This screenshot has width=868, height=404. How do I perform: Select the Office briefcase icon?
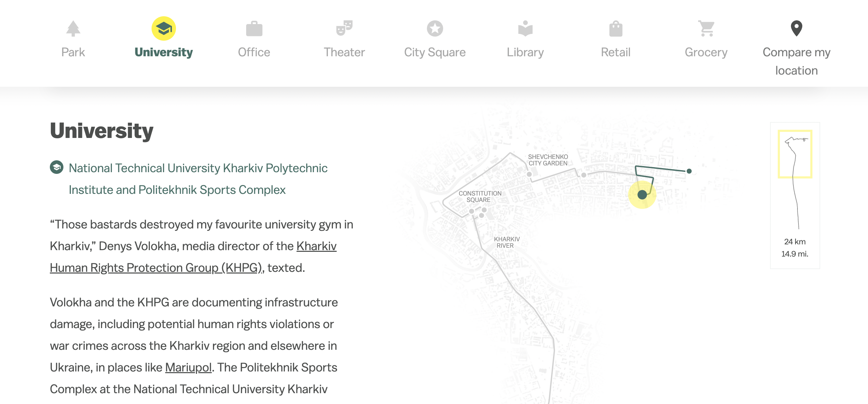point(254,28)
